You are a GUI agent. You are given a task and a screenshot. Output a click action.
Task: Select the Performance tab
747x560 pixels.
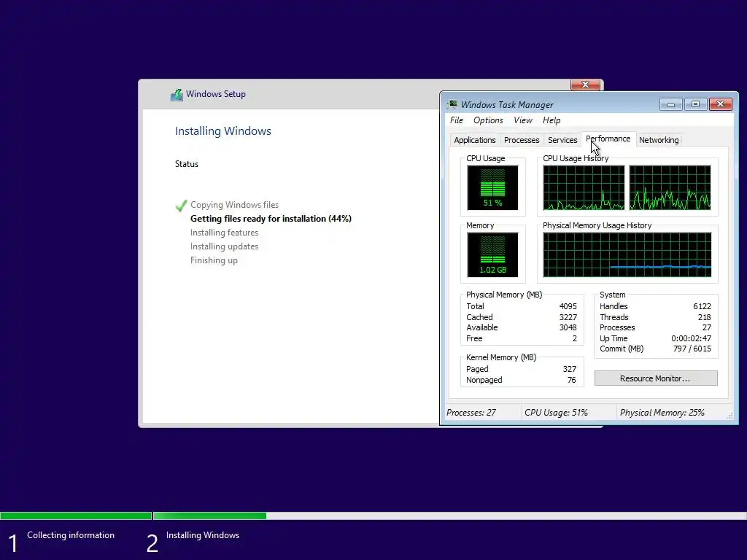(x=608, y=139)
